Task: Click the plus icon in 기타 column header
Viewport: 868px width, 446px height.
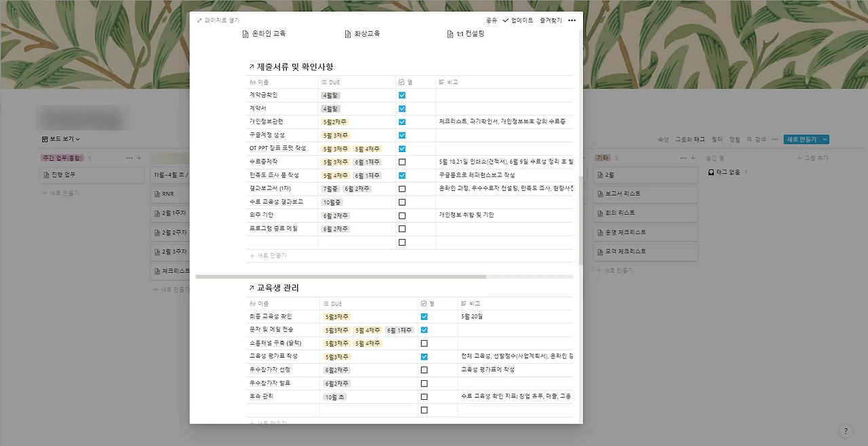Action: click(x=692, y=157)
